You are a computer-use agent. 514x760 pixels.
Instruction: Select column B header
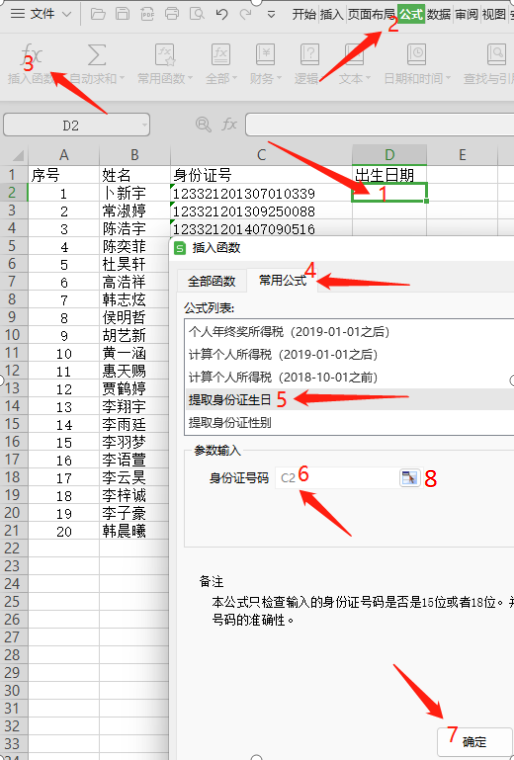(x=135, y=155)
